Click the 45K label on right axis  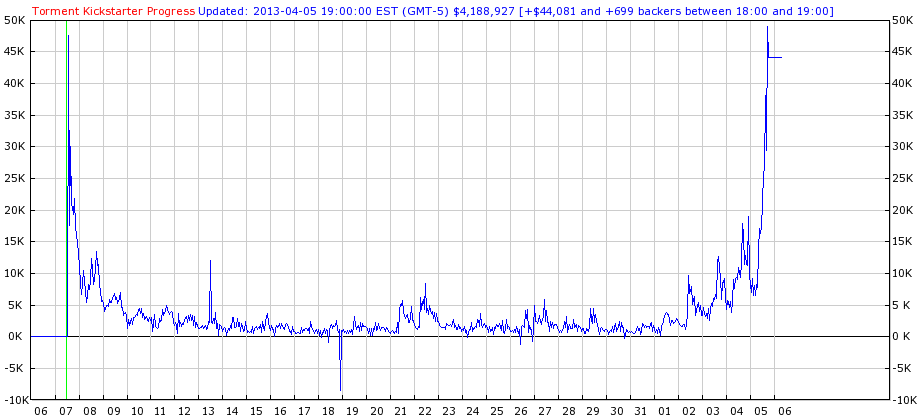click(x=902, y=52)
